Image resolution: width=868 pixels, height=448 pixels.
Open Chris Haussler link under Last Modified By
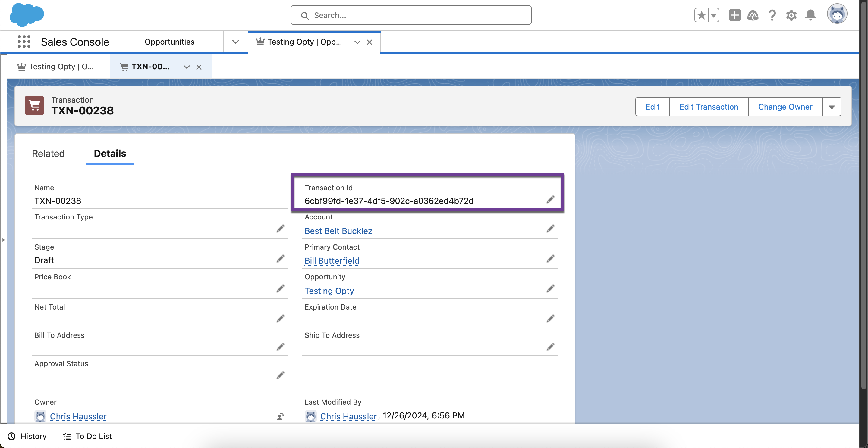tap(348, 416)
